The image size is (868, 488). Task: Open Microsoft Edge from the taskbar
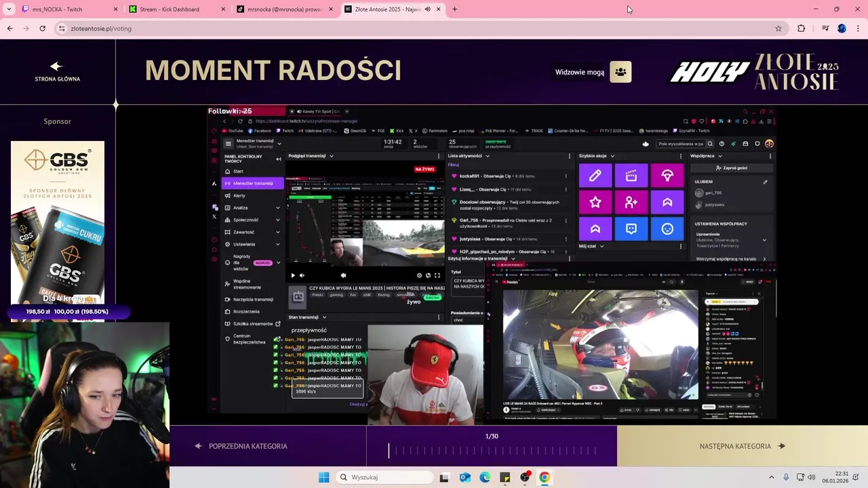pyautogui.click(x=485, y=477)
